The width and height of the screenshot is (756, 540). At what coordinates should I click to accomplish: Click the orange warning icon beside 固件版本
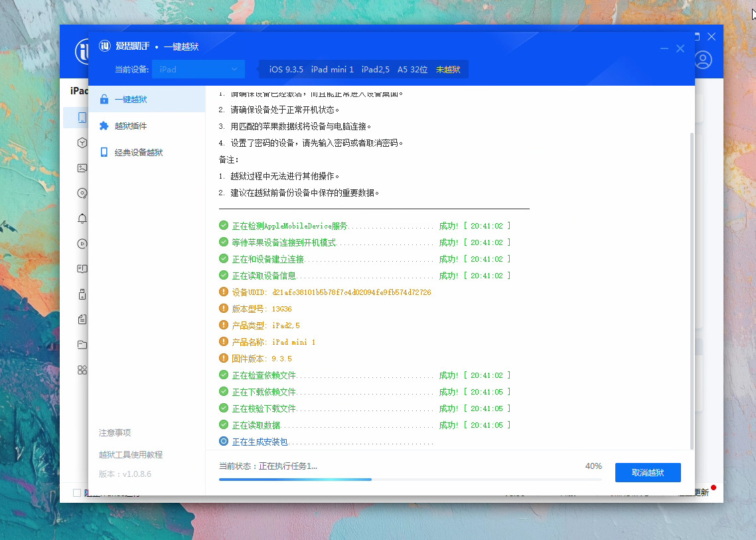pyautogui.click(x=224, y=358)
